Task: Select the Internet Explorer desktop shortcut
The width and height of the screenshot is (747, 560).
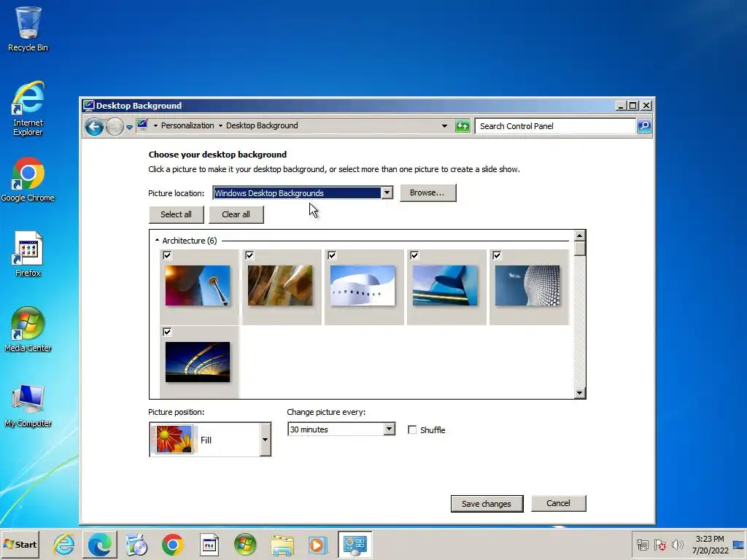Action: 28,109
